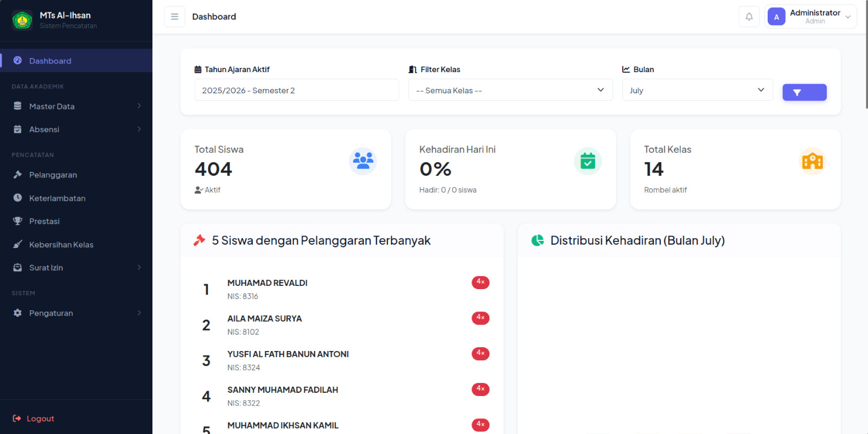868x434 pixels.
Task: Click the Dashboard palette icon in sidebar
Action: tap(17, 60)
